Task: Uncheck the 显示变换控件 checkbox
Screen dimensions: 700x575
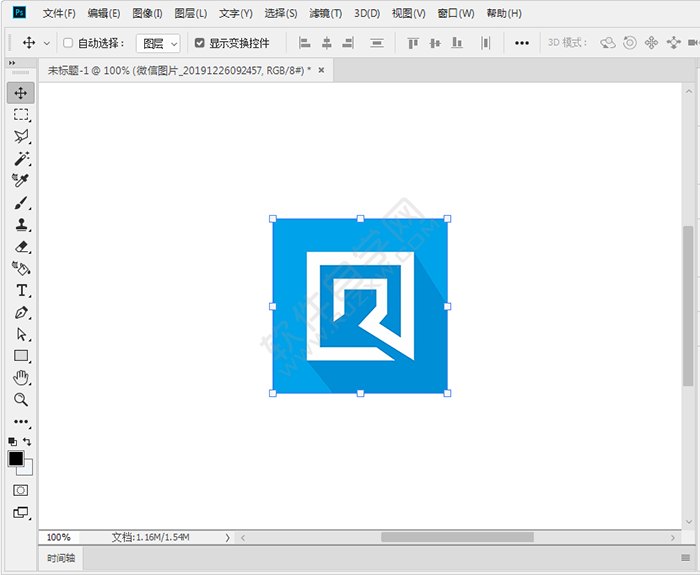Action: pos(200,43)
